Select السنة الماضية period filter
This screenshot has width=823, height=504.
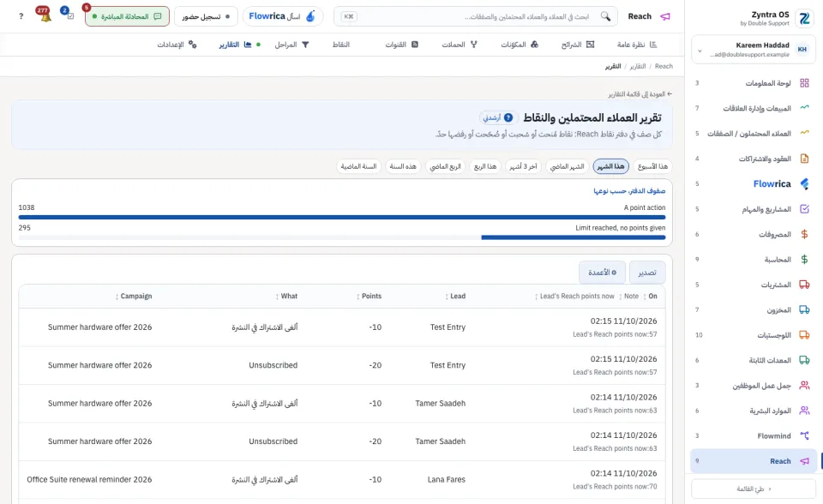tap(358, 166)
